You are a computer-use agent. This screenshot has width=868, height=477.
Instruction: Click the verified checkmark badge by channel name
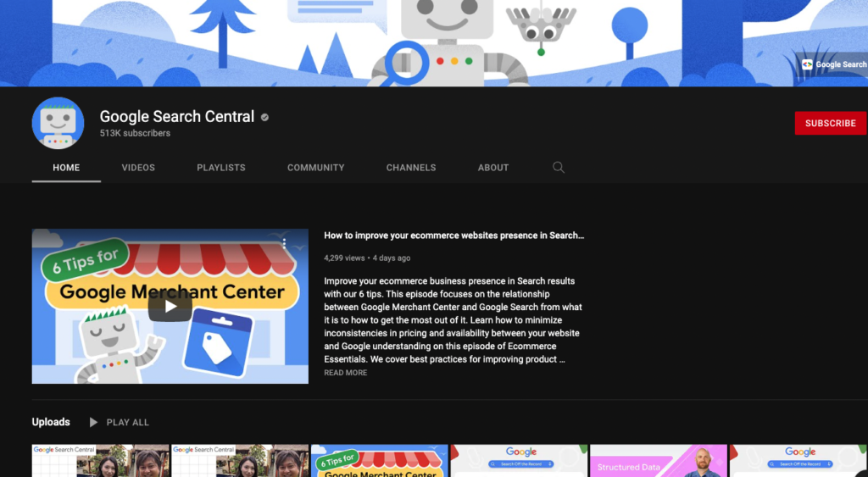(264, 117)
